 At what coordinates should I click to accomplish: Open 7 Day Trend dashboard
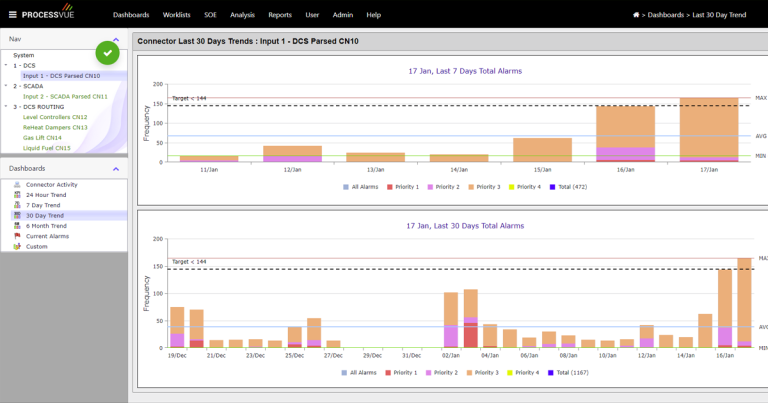[43, 205]
